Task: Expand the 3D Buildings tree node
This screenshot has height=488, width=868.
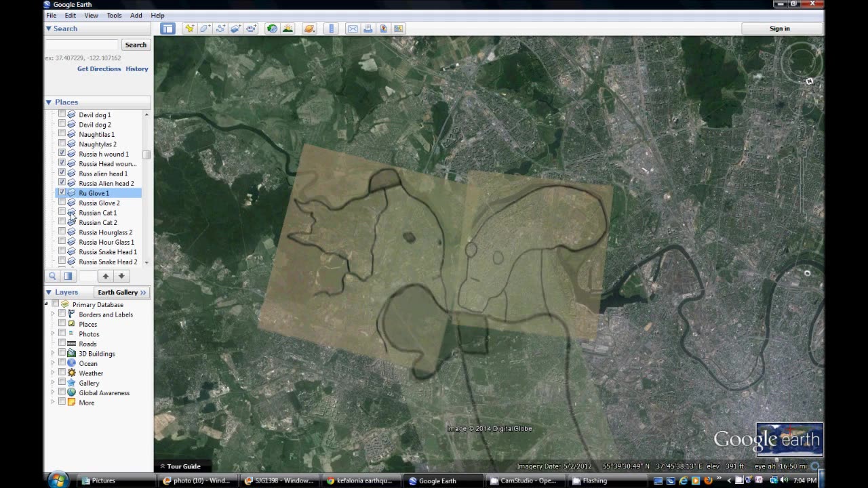Action: click(x=53, y=354)
